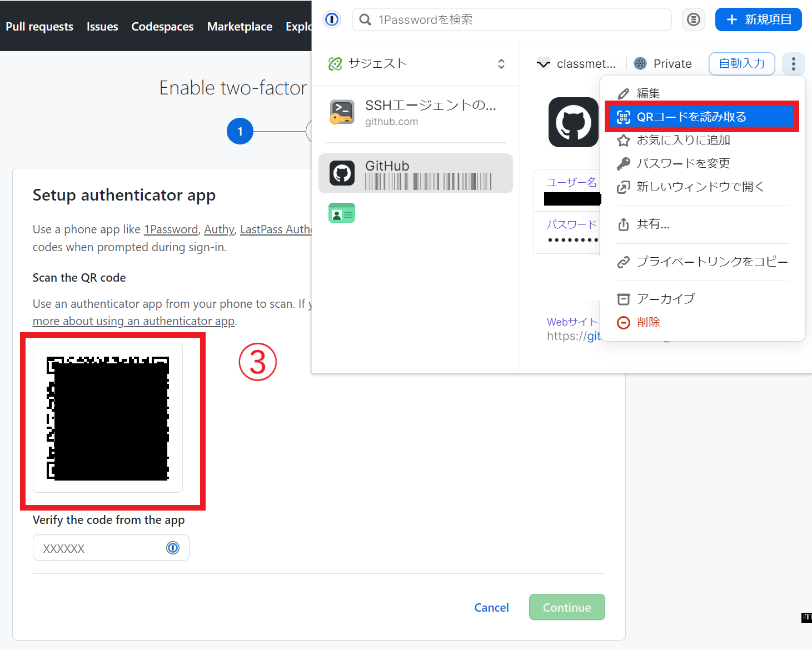The width and height of the screenshot is (812, 650).
Task: Click the 1Password icon inside verification code field
Action: click(x=173, y=548)
